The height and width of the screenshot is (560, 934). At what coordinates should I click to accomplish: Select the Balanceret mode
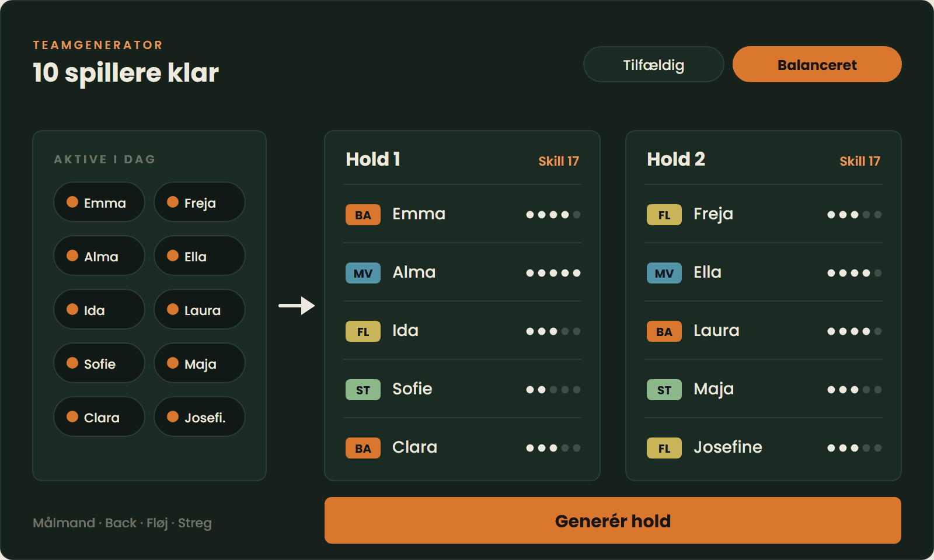pyautogui.click(x=817, y=64)
